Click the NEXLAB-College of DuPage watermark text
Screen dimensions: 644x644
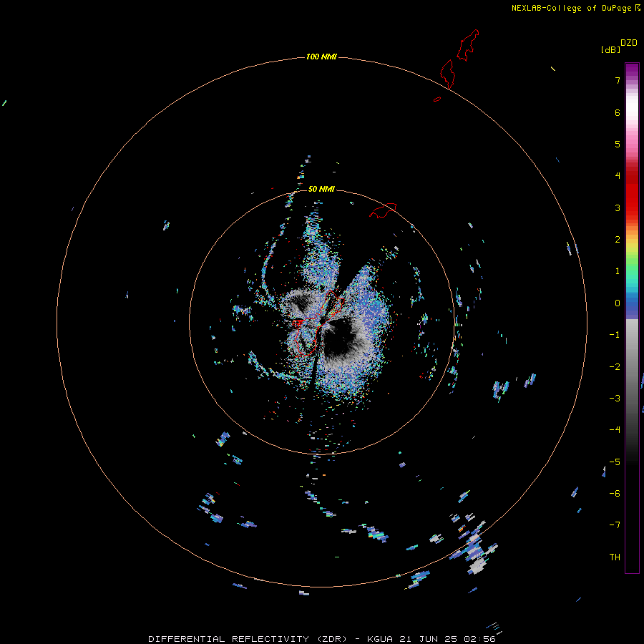572,8
